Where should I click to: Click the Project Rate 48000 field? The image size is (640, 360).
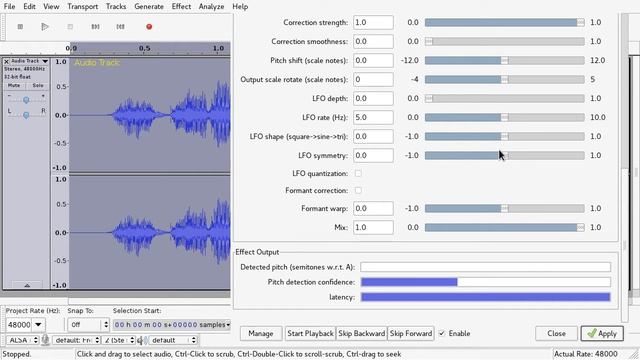[x=19, y=325]
